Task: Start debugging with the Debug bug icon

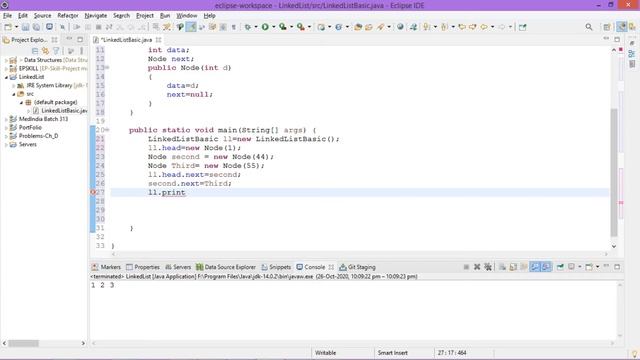Action: click(x=248, y=27)
